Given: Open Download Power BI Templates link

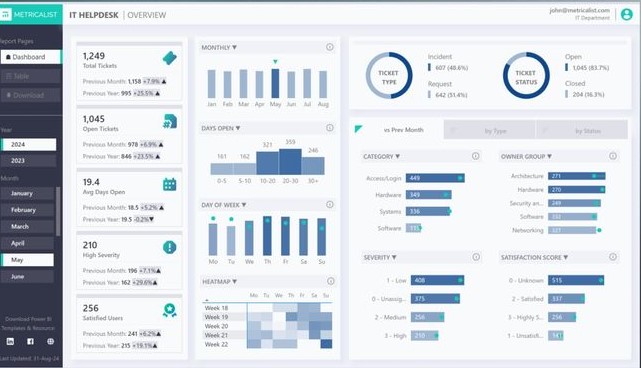Looking at the screenshot, I should click(28, 323).
